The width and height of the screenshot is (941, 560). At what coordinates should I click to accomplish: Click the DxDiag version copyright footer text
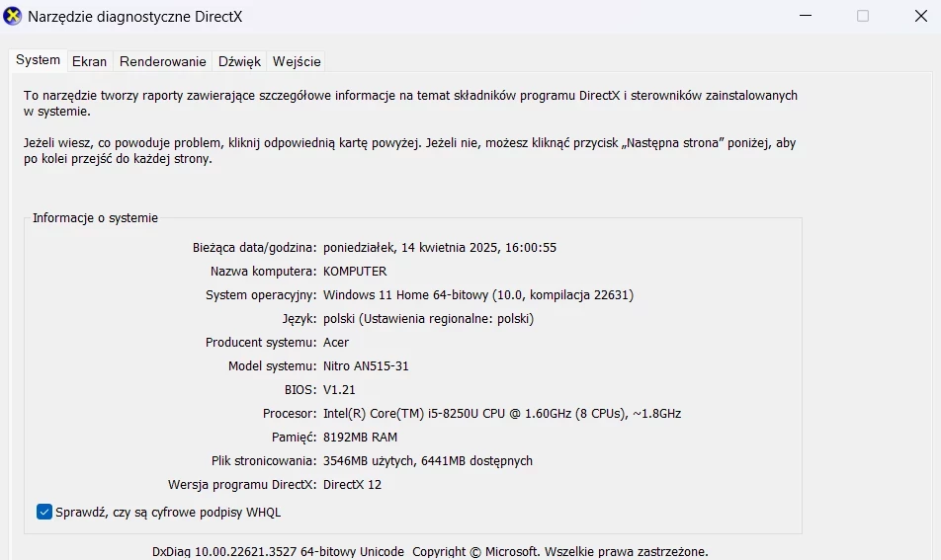[430, 552]
